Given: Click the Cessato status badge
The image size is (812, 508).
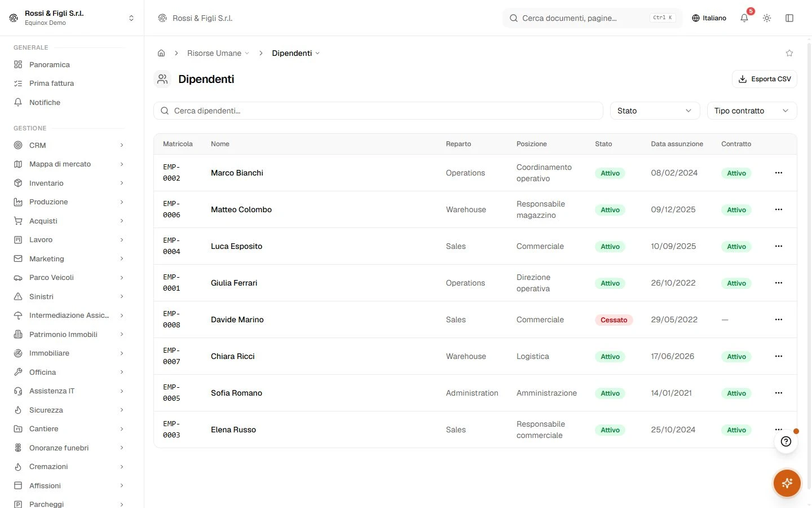Looking at the screenshot, I should click(x=614, y=320).
